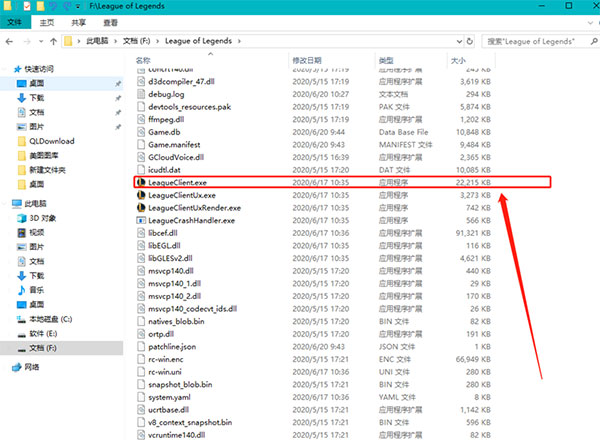Select the rc-win.enc file name
The image size is (600, 440).
(x=166, y=359)
